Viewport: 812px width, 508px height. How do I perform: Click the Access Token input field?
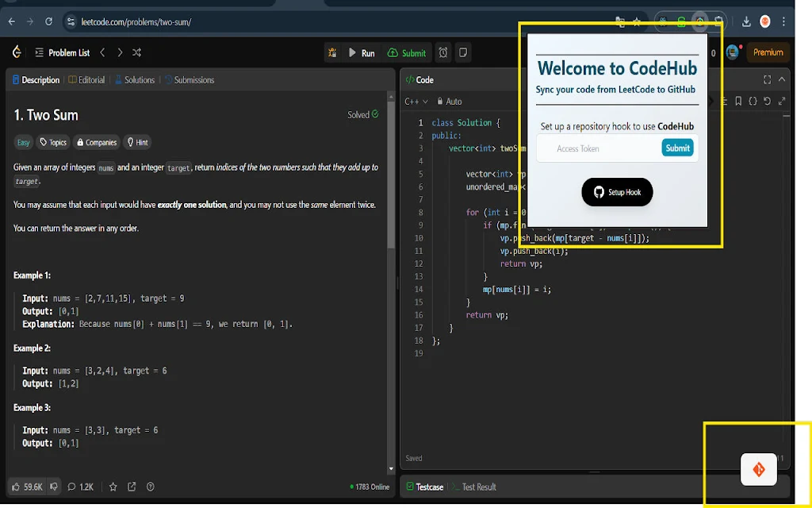tap(599, 148)
